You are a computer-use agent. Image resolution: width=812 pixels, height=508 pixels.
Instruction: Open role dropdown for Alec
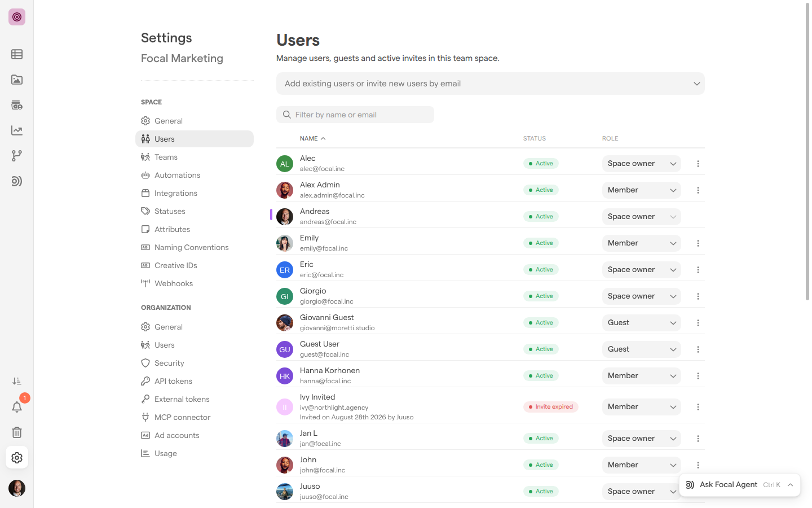642,164
